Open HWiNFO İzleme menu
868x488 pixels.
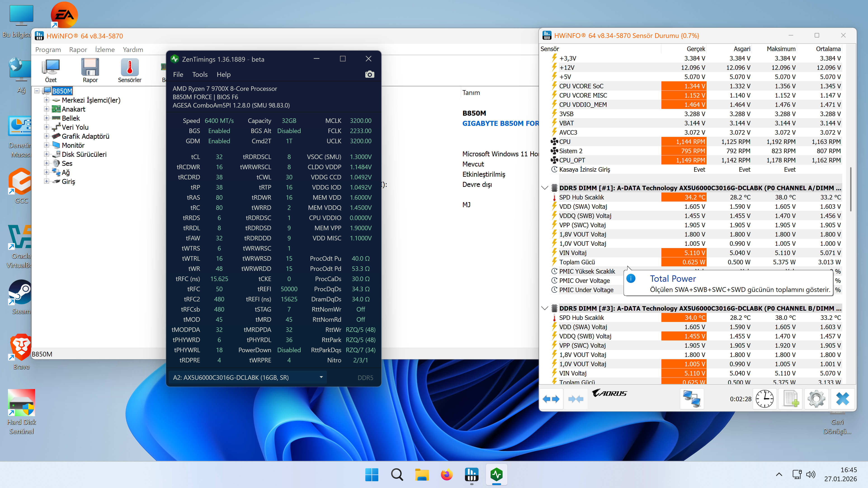[x=105, y=49]
